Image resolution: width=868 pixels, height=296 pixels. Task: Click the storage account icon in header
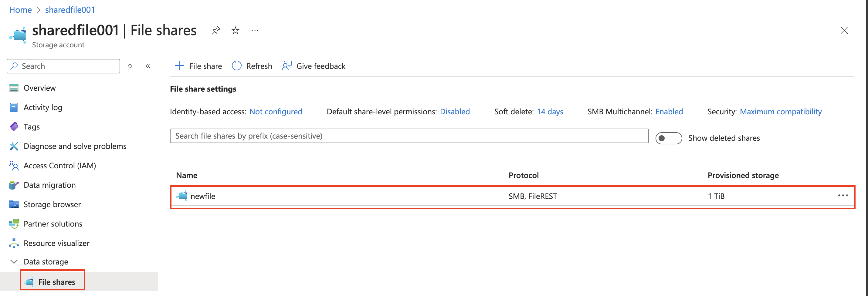pos(18,35)
